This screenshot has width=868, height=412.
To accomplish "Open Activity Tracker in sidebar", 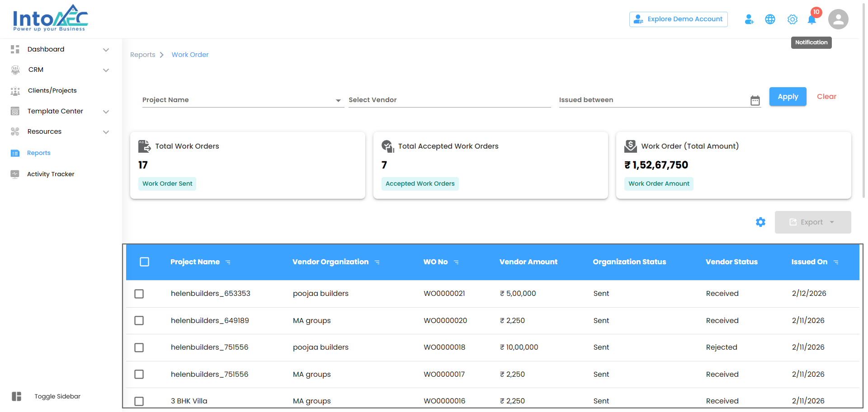I will [51, 174].
